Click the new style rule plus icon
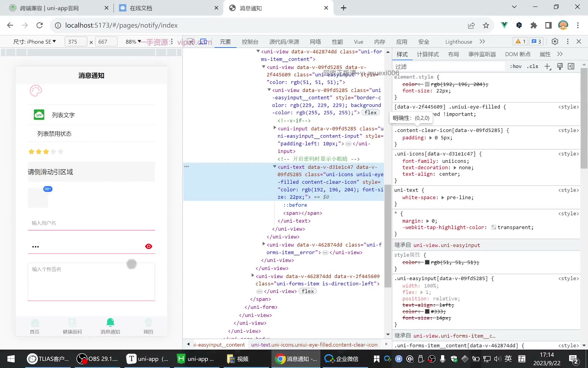Screen dimensions: 588x368 coord(548,67)
